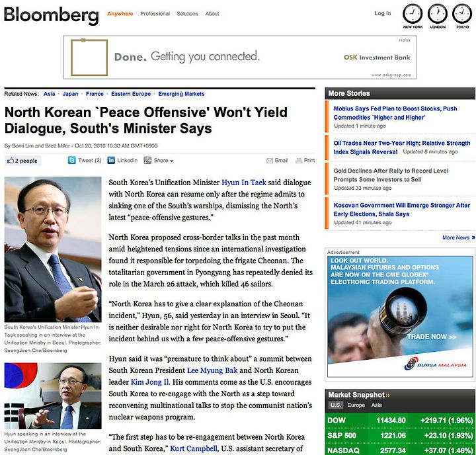Click the LinkedIn share icon
The image size is (476, 455).
[x=111, y=160]
